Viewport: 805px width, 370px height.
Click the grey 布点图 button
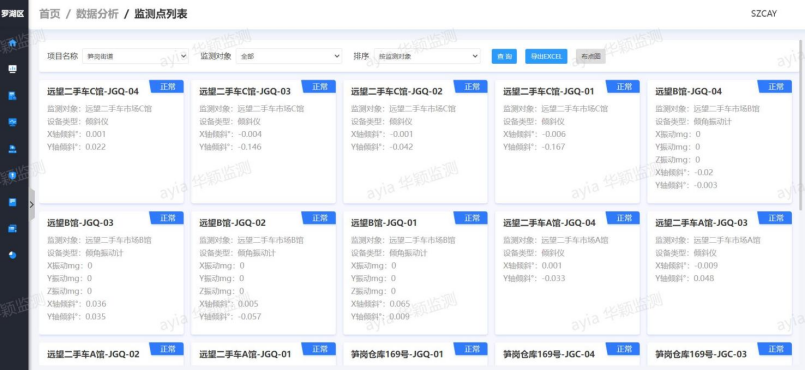591,56
